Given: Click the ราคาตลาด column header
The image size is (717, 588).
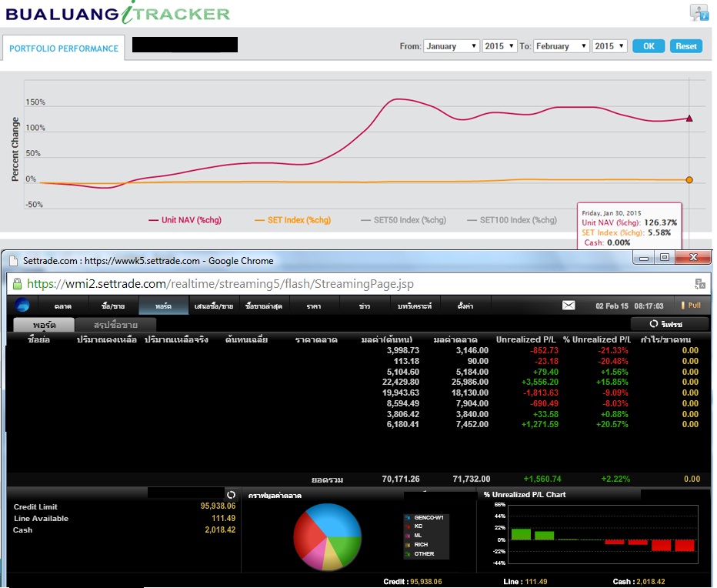Looking at the screenshot, I should coord(316,339).
